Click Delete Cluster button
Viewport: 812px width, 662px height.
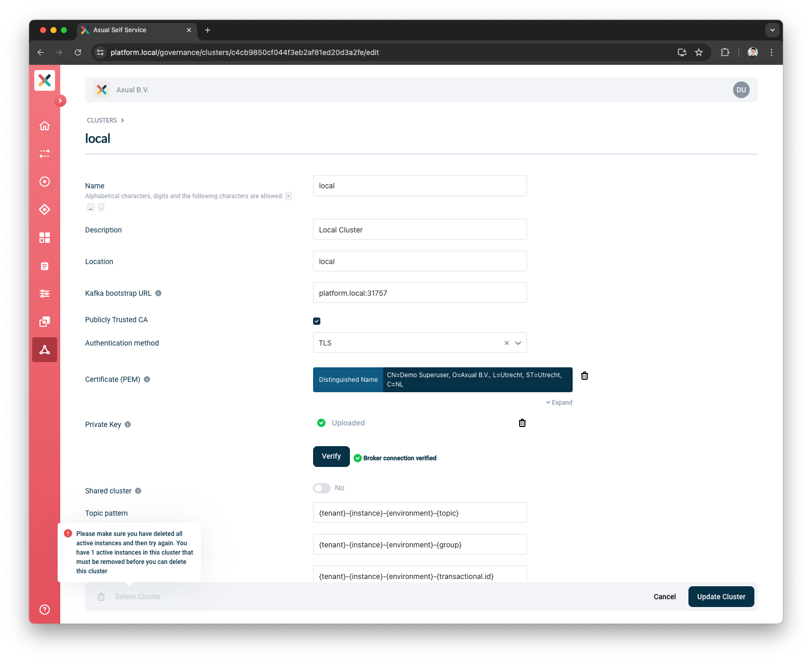point(130,597)
